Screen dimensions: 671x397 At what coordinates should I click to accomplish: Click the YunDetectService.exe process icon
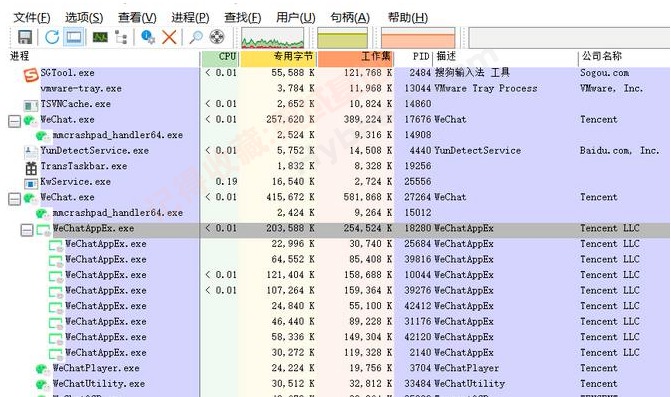(x=31, y=151)
